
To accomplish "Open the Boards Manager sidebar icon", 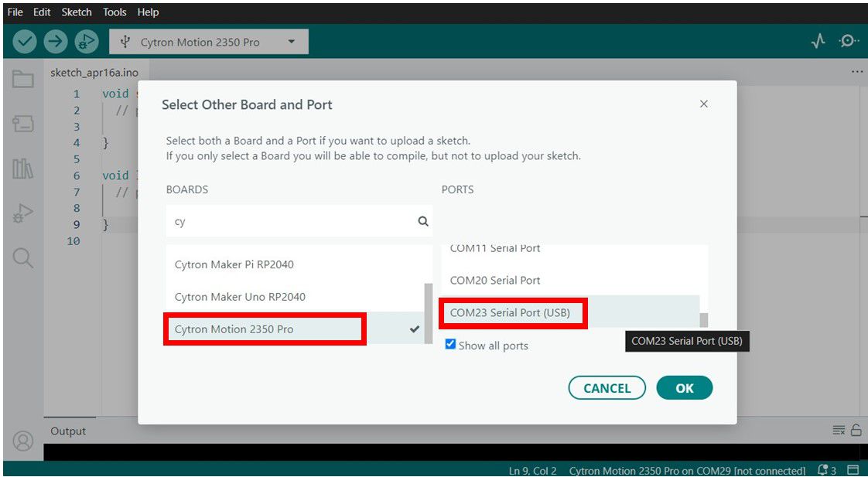I will click(x=23, y=124).
